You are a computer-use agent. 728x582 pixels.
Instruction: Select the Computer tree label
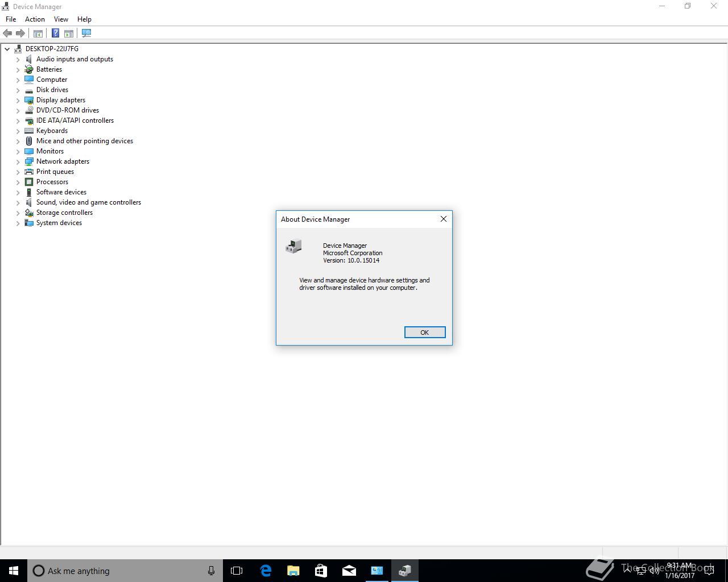click(52, 80)
